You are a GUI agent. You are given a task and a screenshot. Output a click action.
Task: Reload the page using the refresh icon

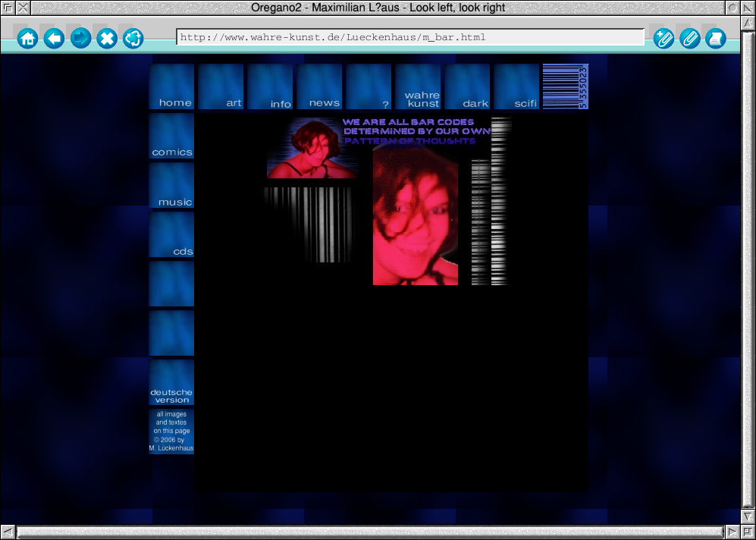pos(133,38)
